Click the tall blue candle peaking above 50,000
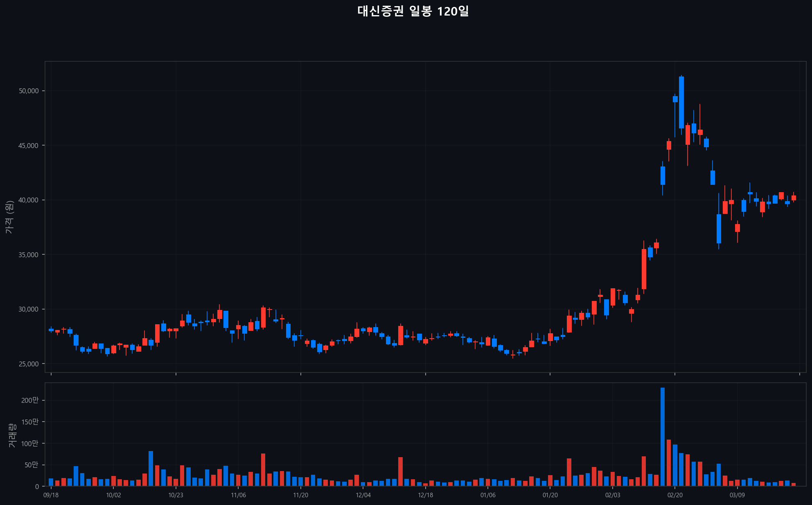Viewport: 812px width, 505px height. pyautogui.click(x=681, y=102)
